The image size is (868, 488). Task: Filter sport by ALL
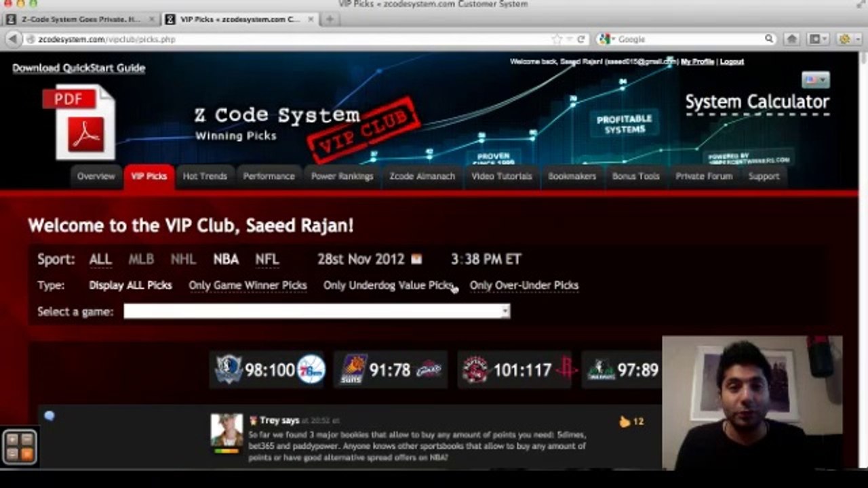(x=100, y=259)
